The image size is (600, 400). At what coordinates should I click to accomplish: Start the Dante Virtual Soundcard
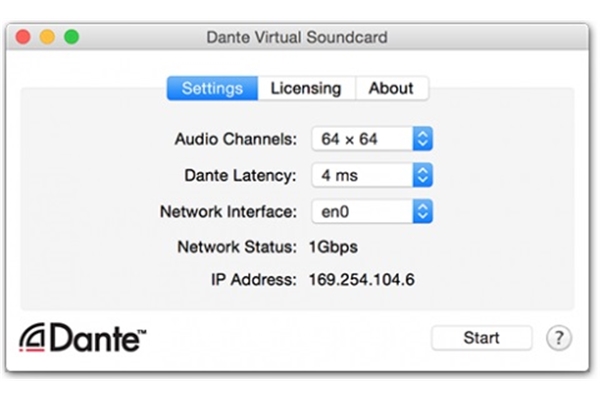click(x=481, y=338)
